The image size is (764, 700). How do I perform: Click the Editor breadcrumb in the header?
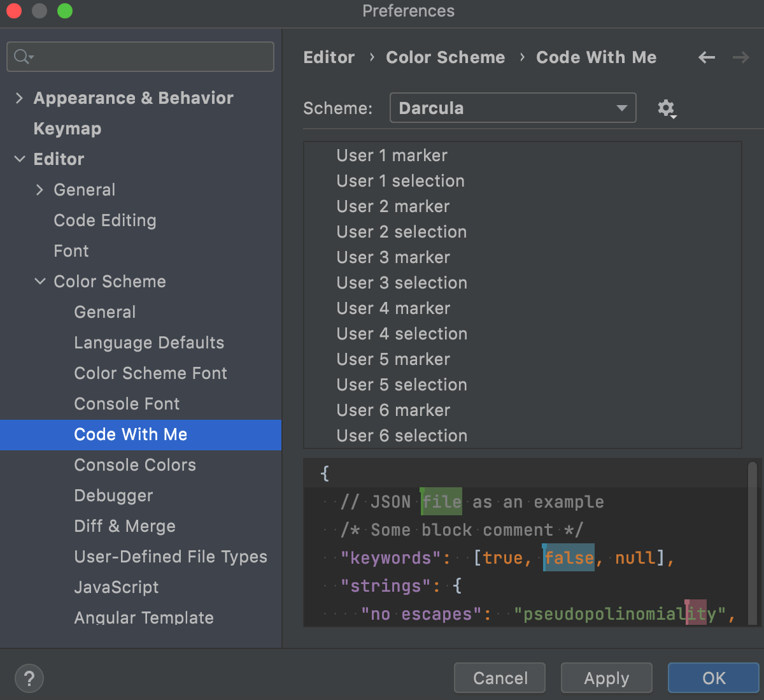tap(329, 57)
